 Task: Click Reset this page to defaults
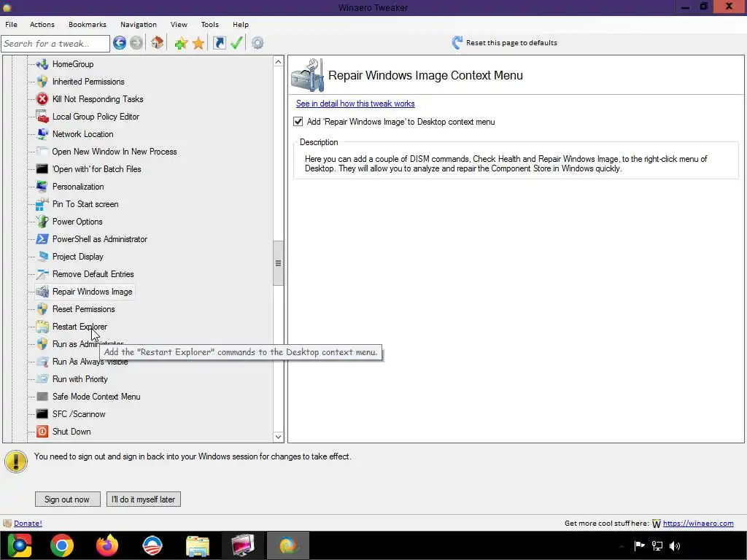[511, 43]
